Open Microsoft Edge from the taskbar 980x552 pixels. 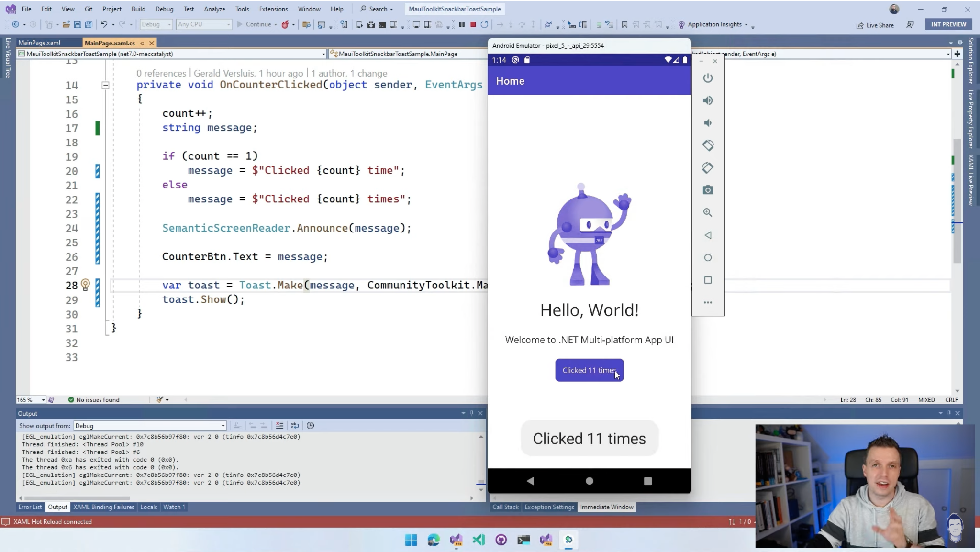click(x=434, y=540)
